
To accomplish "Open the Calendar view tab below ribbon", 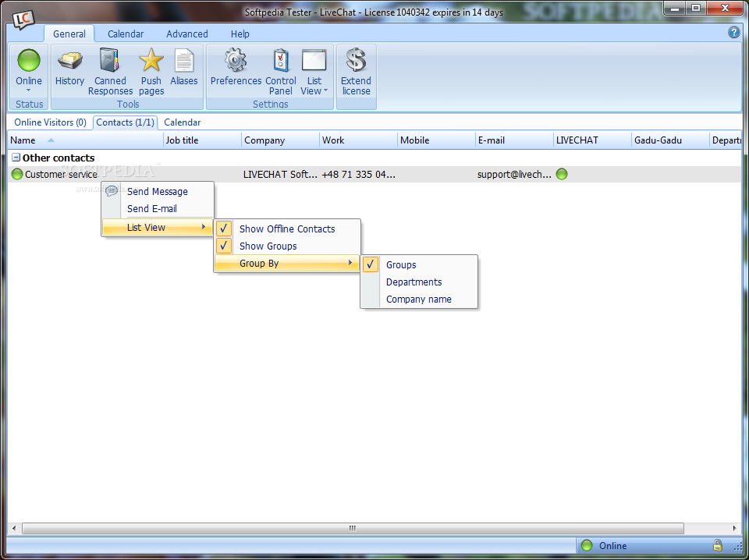I will 182,122.
